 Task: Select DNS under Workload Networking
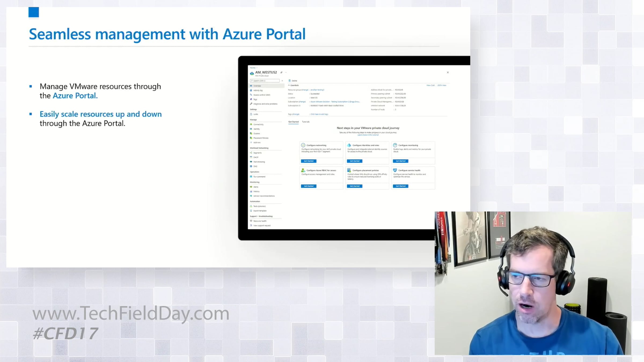[x=255, y=167]
